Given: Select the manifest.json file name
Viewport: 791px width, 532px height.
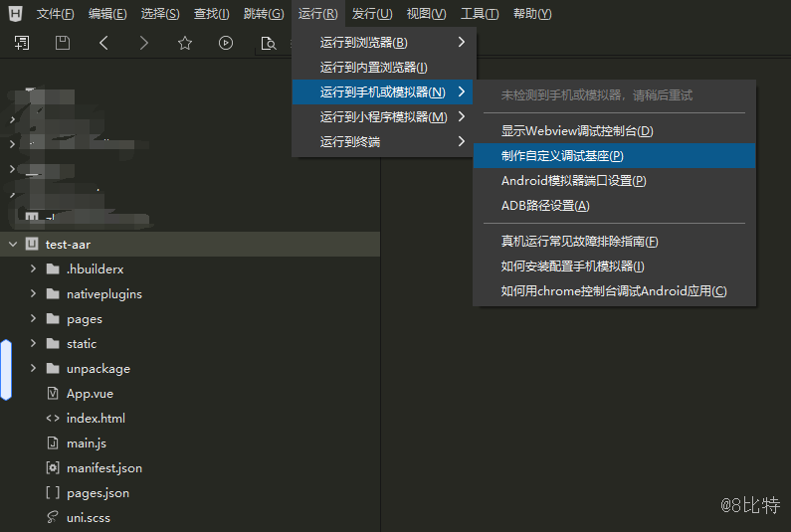Looking at the screenshot, I should (104, 468).
